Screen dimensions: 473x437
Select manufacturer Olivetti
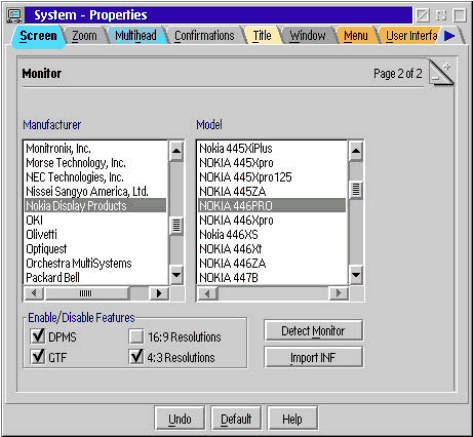point(95,234)
